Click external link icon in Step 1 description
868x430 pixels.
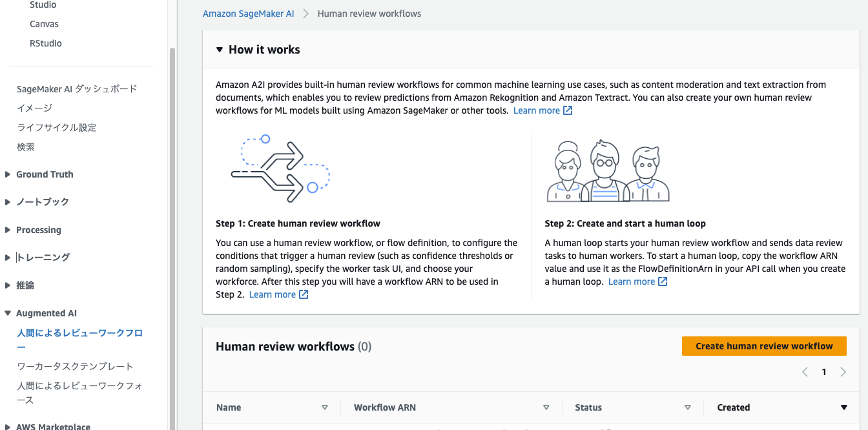pyautogui.click(x=304, y=294)
